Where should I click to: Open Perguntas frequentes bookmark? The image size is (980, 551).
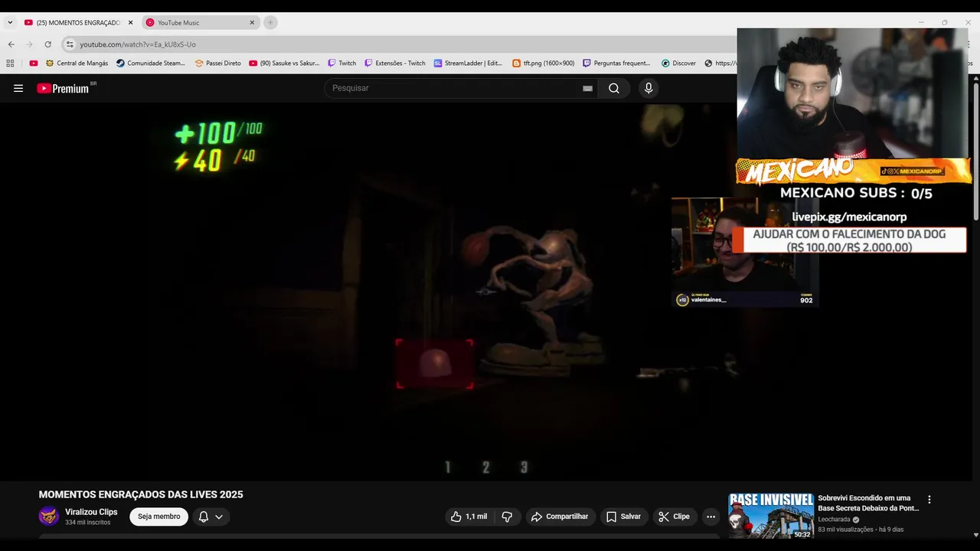pyautogui.click(x=616, y=64)
